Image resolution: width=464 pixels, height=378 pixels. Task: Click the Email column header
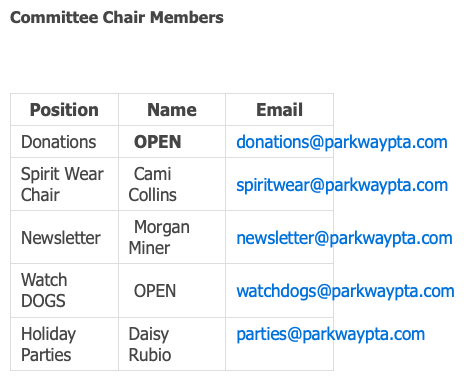click(x=279, y=110)
